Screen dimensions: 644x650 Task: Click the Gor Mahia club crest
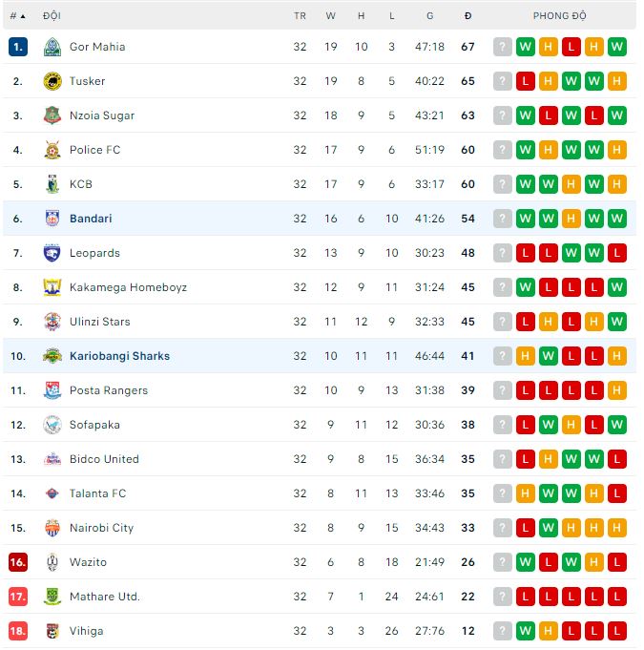point(52,47)
